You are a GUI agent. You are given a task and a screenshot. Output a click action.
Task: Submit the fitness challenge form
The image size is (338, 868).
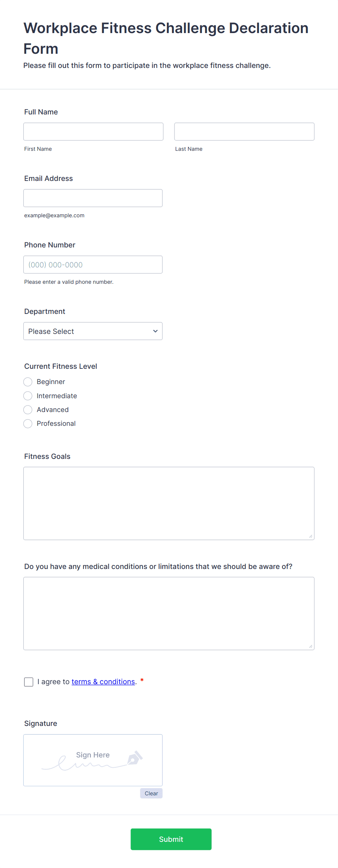pos(171,839)
